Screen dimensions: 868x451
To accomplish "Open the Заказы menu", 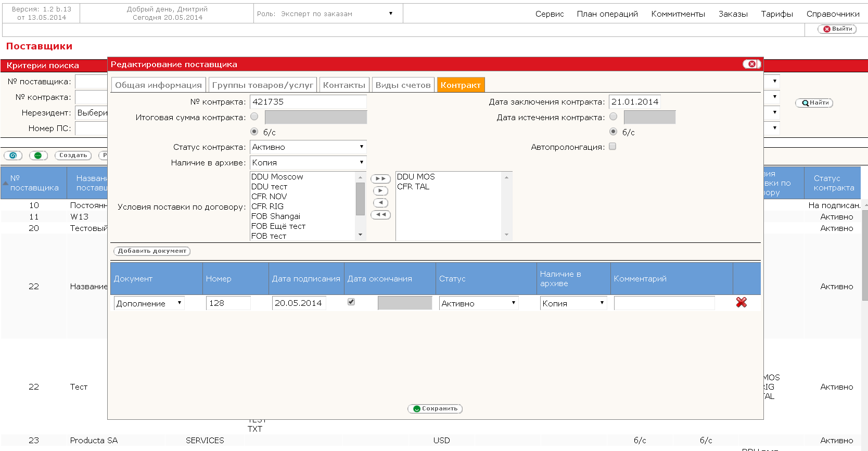I will click(x=733, y=14).
